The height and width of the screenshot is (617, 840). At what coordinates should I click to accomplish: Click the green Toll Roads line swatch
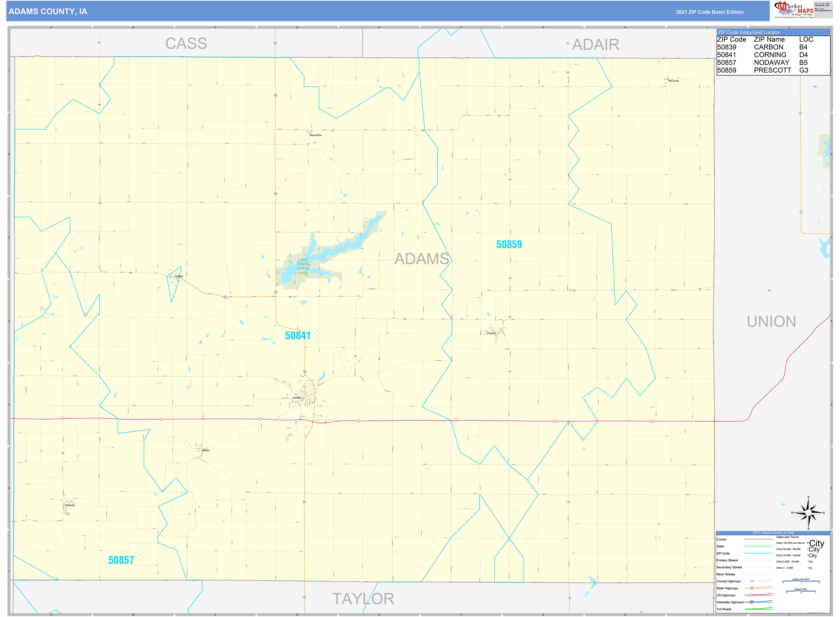click(758, 609)
